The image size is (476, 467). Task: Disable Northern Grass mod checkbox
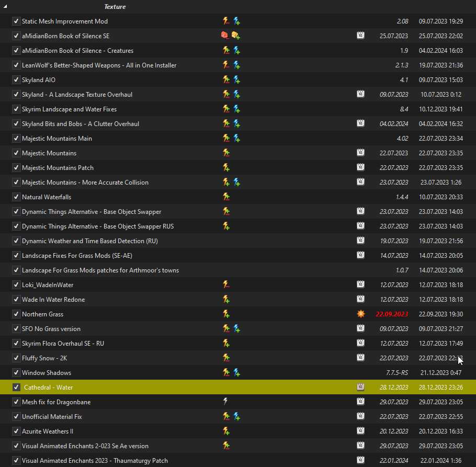point(16,314)
